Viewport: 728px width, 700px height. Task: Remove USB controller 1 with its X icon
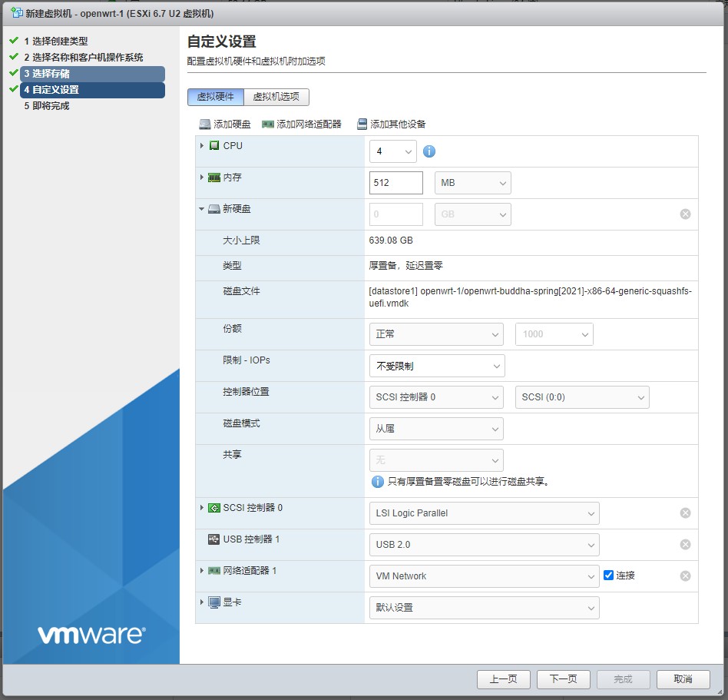pos(685,545)
